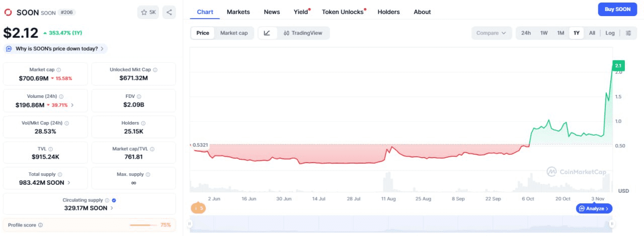Image resolution: width=644 pixels, height=236 pixels.
Task: Open the Compare dropdown
Action: [x=492, y=33]
